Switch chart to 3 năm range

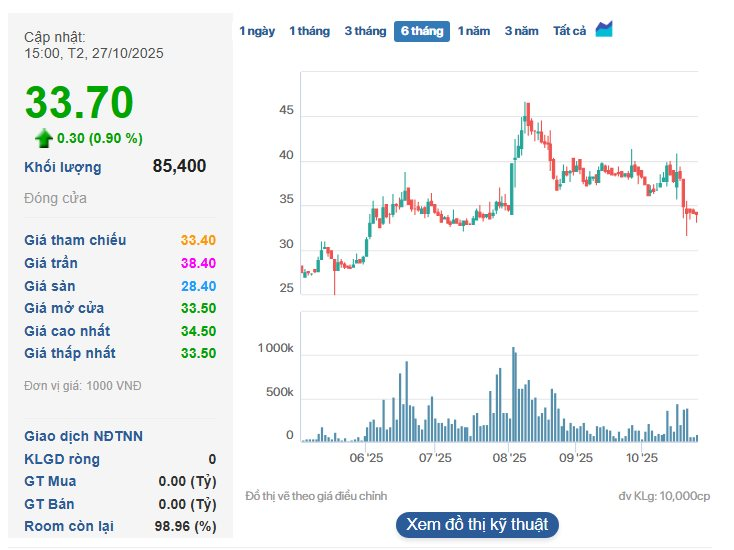click(x=521, y=31)
